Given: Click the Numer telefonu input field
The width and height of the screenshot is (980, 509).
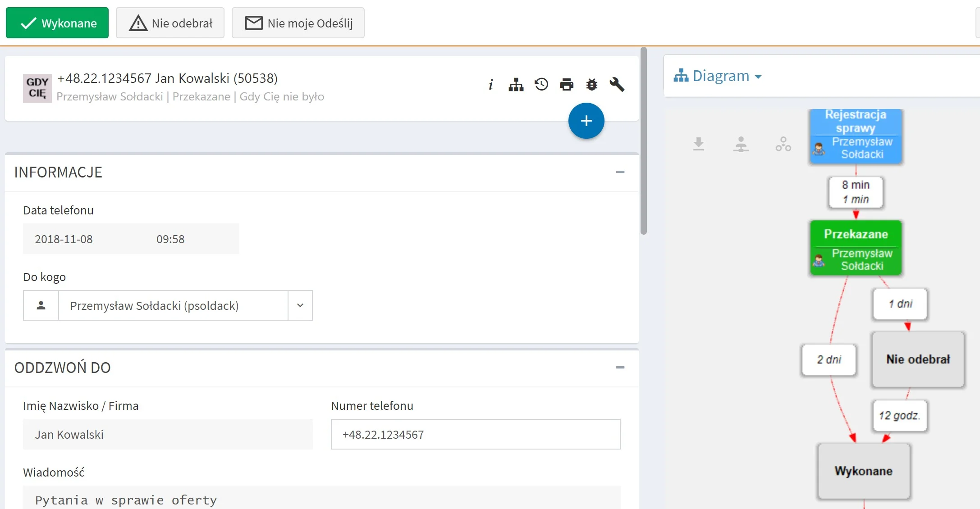Looking at the screenshot, I should tap(476, 434).
